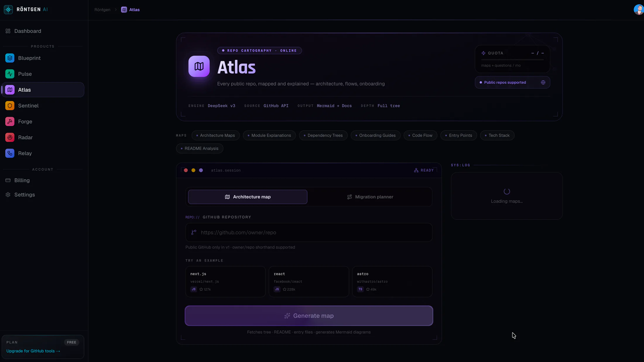This screenshot has width=644, height=362.
Task: Click the star icon on astro card
Action: (368, 289)
